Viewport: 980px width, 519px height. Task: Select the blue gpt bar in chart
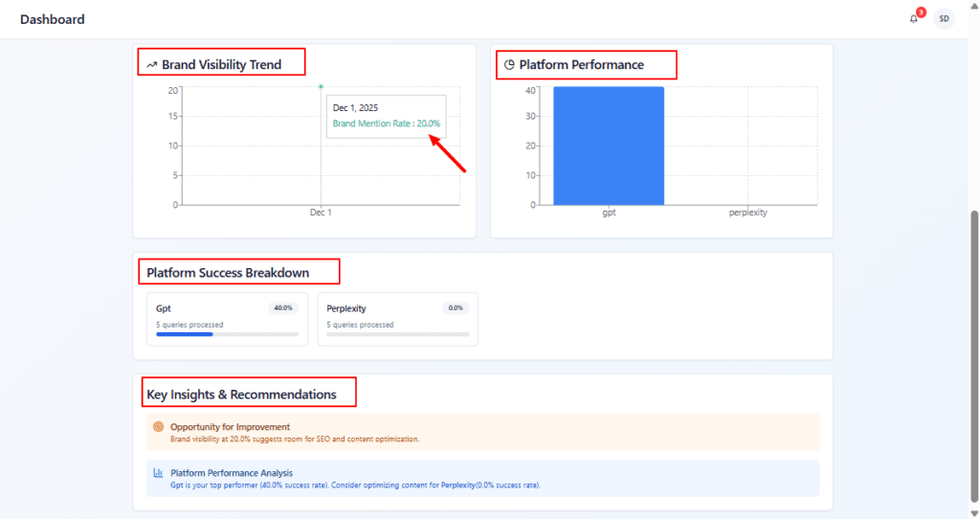click(x=608, y=145)
